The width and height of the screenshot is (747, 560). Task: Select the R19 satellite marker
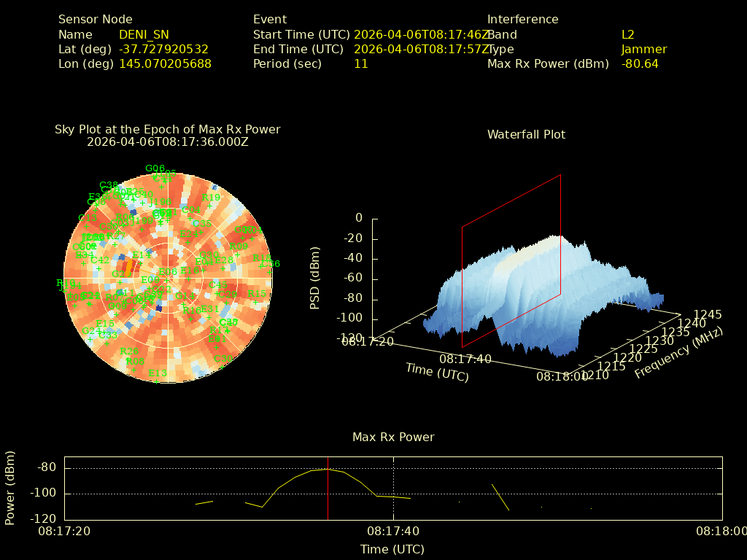click(210, 206)
